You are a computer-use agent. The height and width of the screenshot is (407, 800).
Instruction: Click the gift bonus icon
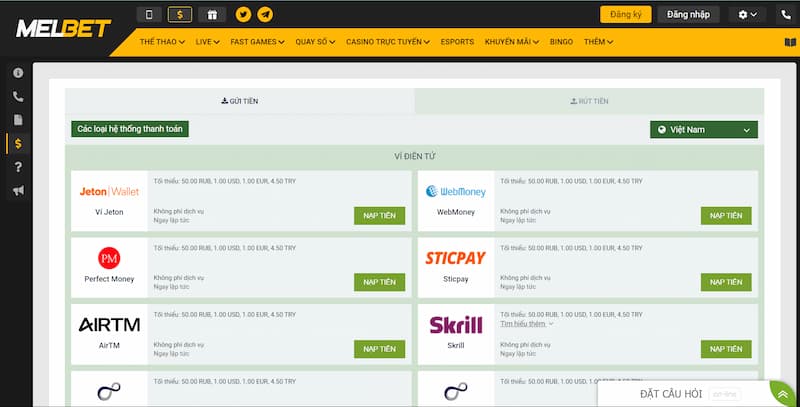pyautogui.click(x=211, y=14)
